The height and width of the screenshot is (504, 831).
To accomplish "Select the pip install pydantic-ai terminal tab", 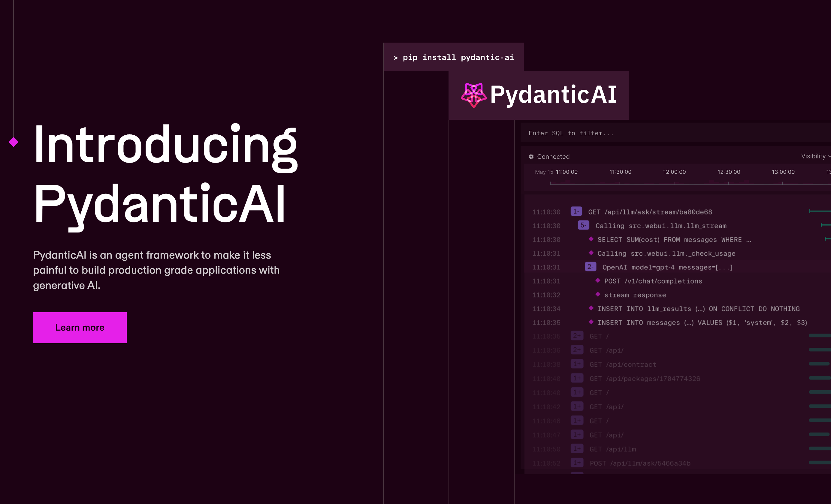I will click(x=453, y=57).
